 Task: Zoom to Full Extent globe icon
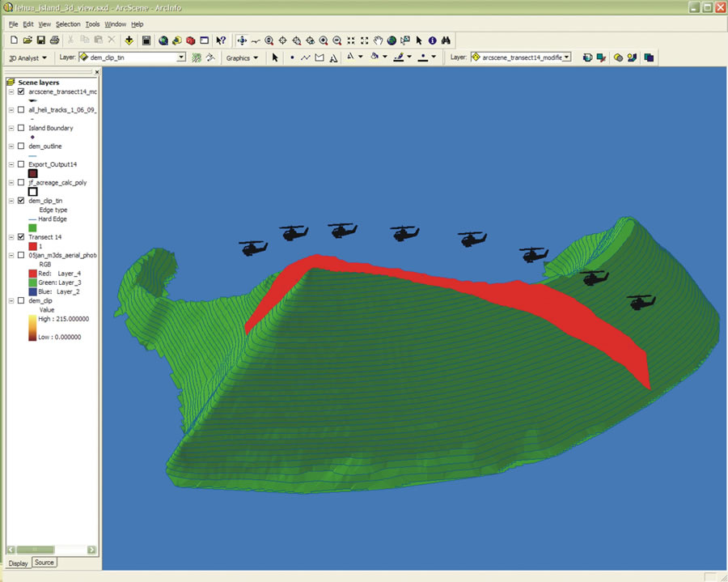(x=392, y=40)
